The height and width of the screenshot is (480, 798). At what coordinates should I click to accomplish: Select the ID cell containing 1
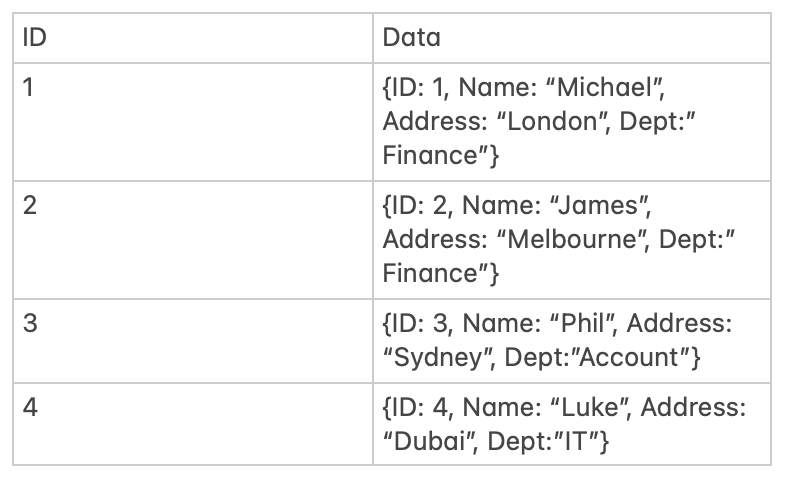point(192,122)
